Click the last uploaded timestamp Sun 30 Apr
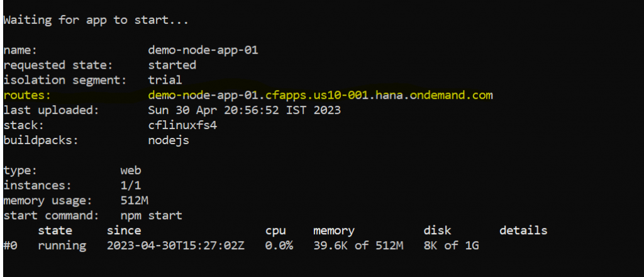Screen dimensions: 644x277 245,110
